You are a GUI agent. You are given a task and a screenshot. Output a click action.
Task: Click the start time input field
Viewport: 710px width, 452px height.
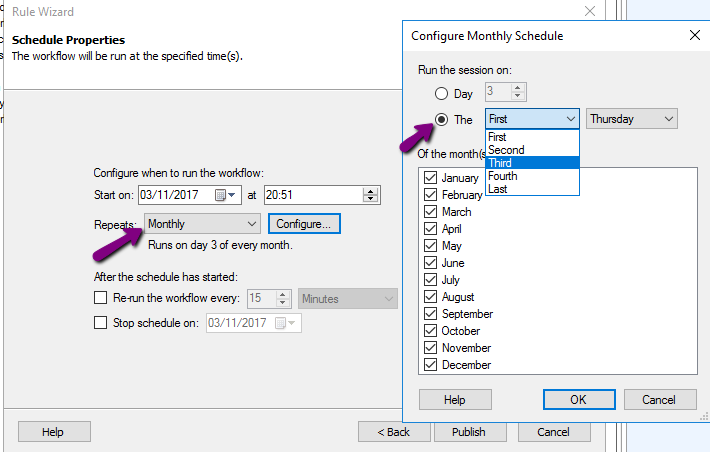click(313, 195)
